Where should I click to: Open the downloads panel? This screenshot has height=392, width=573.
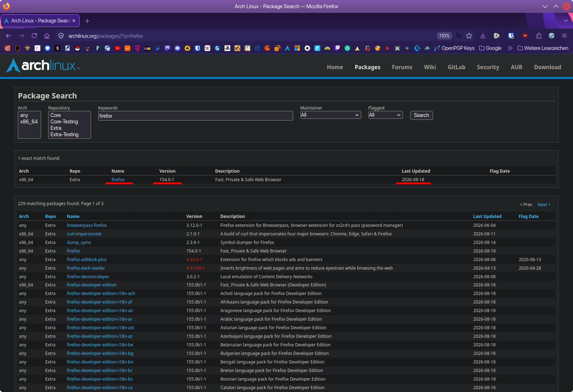(483, 36)
